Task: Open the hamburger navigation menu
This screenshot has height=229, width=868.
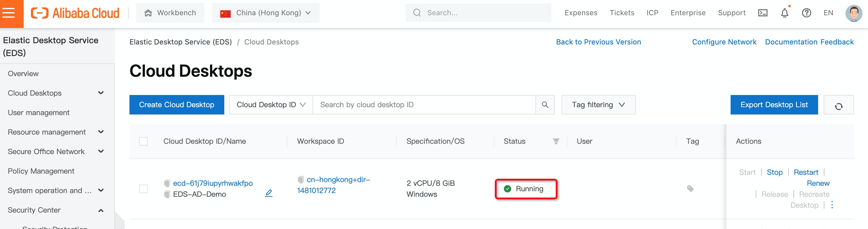Action: [9, 13]
